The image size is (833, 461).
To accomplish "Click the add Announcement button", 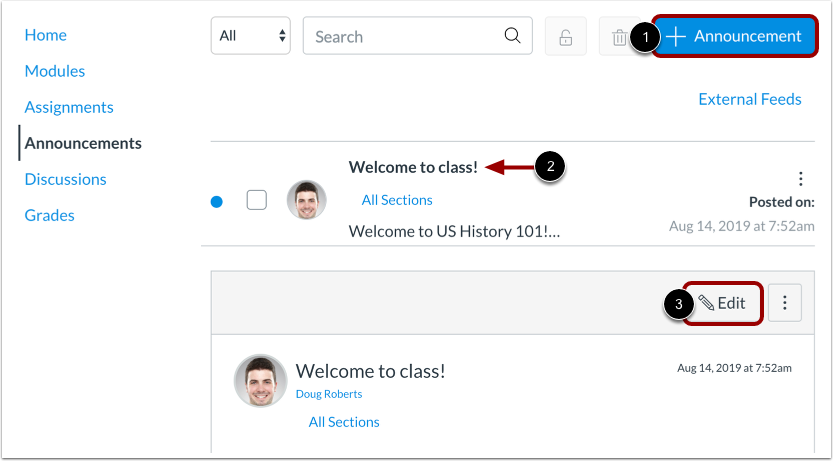I will pyautogui.click(x=735, y=36).
